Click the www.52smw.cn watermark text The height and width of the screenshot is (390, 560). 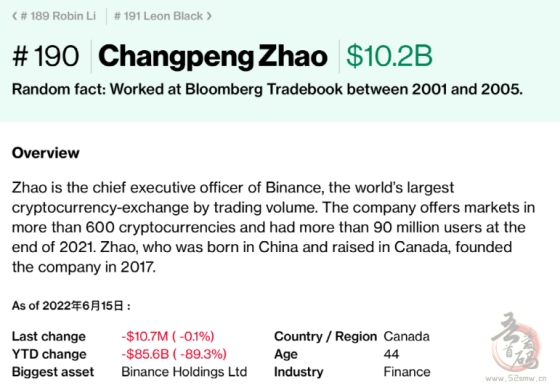(516, 378)
